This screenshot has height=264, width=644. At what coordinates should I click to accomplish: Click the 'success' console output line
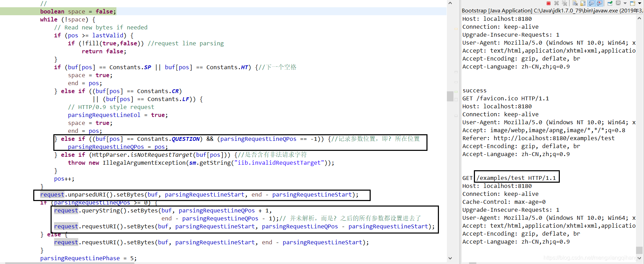tap(474, 90)
